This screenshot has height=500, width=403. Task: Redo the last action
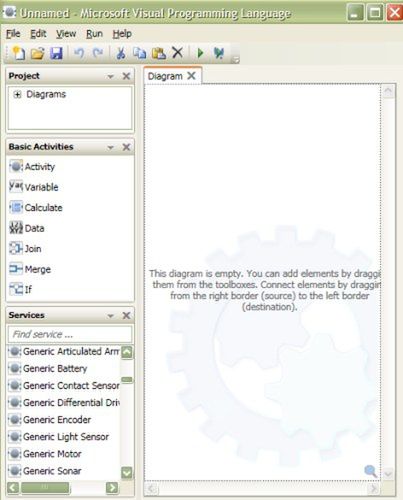pyautogui.click(x=98, y=53)
